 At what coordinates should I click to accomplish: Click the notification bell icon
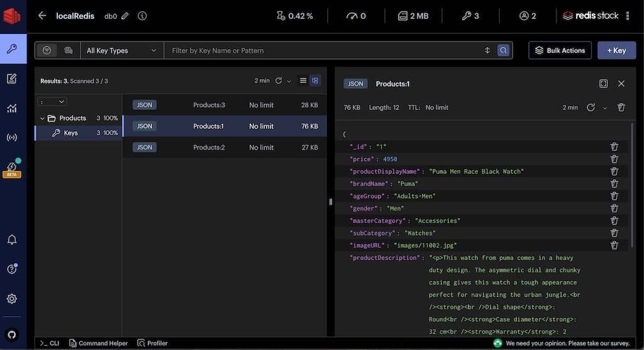(12, 239)
